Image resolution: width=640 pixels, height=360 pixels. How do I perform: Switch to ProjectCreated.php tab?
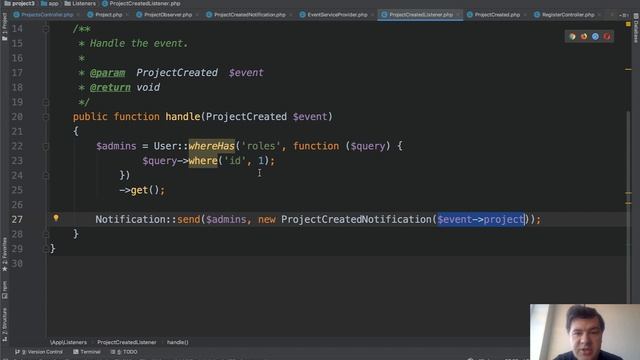[x=494, y=15]
